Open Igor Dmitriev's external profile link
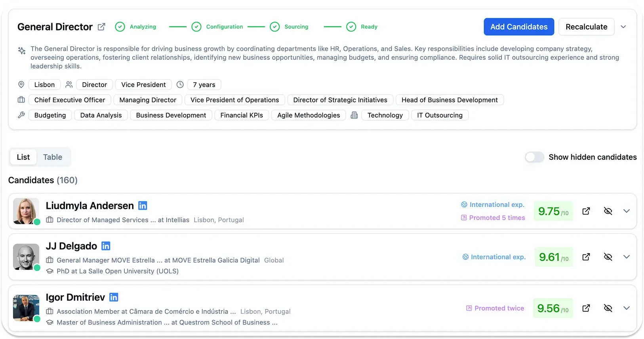Image resolution: width=644 pixels, height=339 pixels. coord(586,308)
